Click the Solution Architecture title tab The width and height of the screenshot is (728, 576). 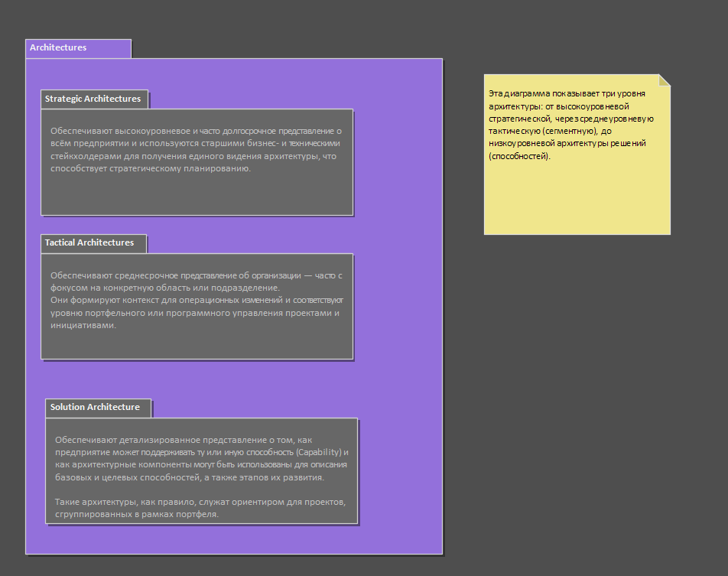coord(96,408)
